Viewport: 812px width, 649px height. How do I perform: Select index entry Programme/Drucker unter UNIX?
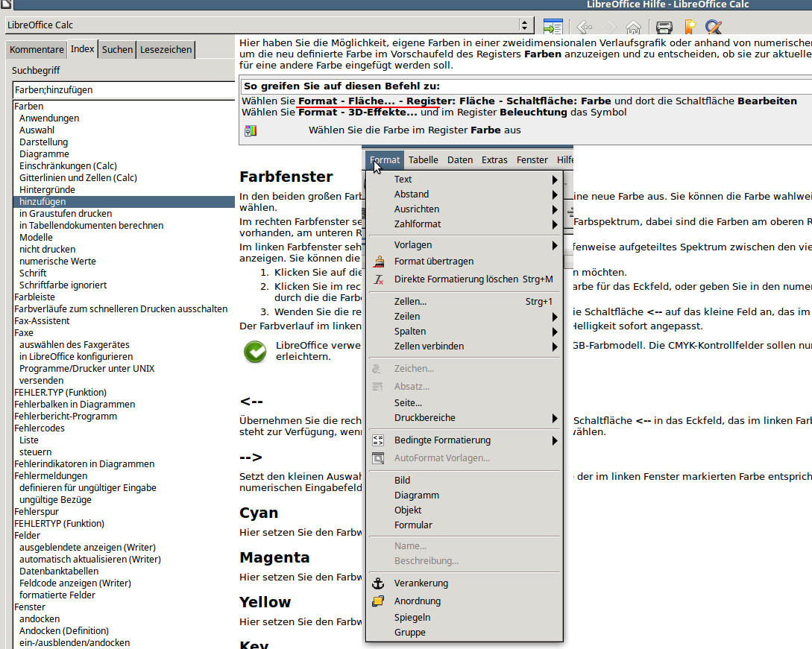87,369
